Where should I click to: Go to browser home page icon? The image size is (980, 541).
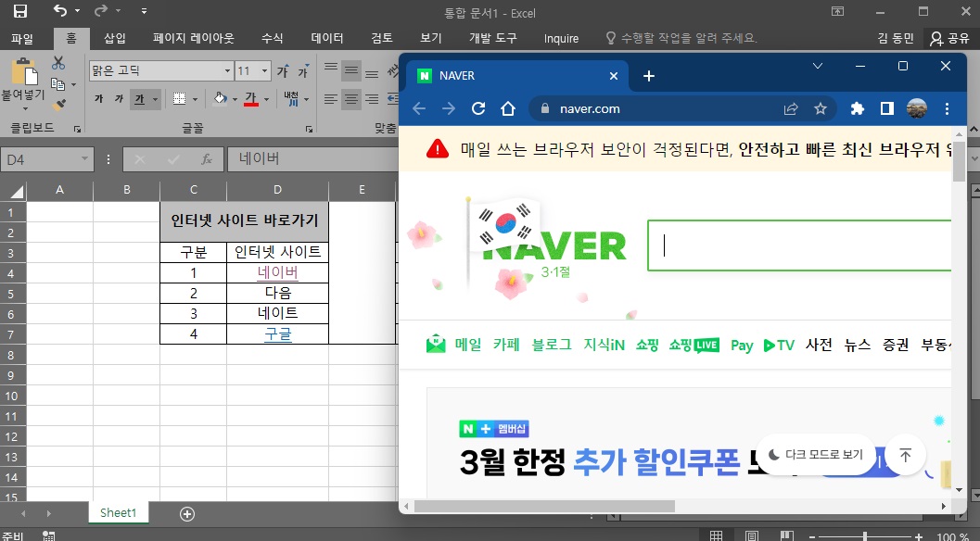(507, 108)
